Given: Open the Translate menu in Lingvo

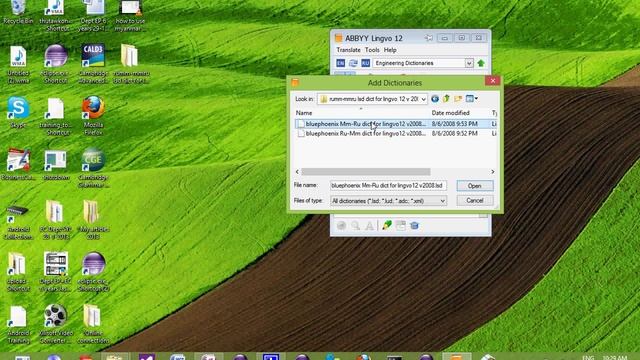Looking at the screenshot, I should [x=348, y=50].
